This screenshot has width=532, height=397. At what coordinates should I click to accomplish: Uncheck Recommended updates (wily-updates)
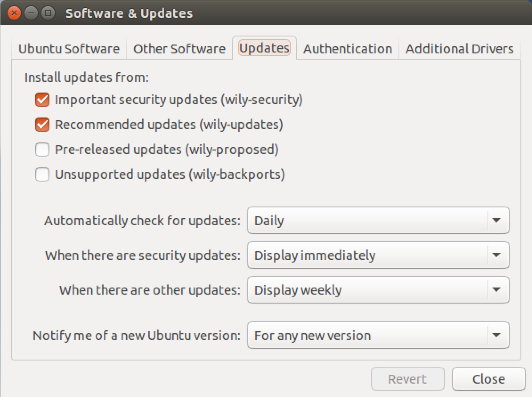coord(42,125)
